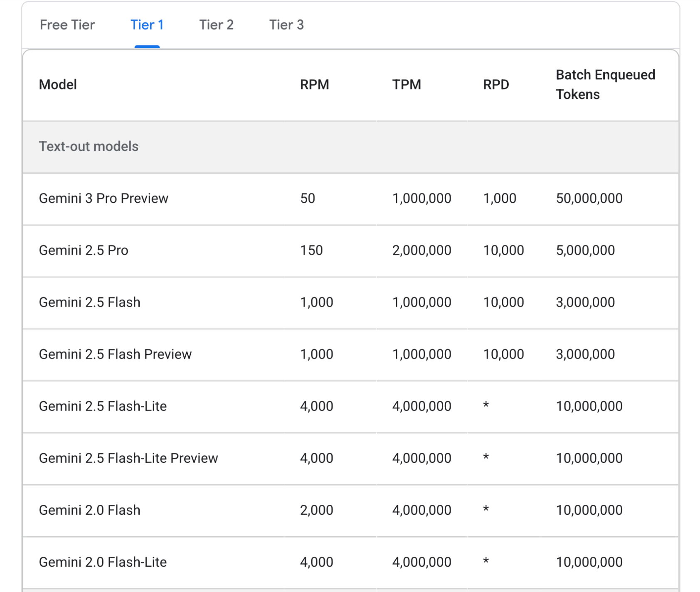Viewport: 700px width, 592px height.
Task: Switch to the Tier 3 tab
Action: [286, 25]
